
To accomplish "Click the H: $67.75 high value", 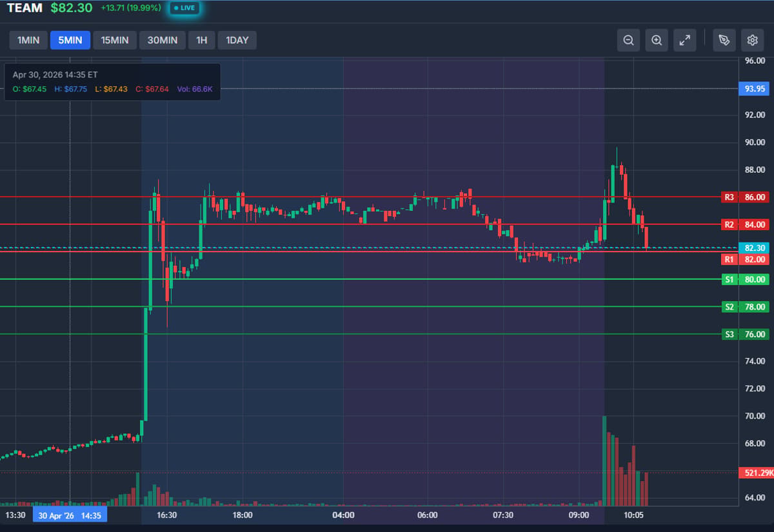I will [x=70, y=89].
